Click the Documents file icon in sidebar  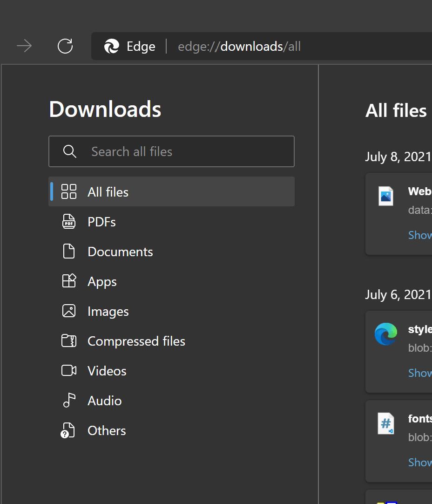(x=68, y=252)
